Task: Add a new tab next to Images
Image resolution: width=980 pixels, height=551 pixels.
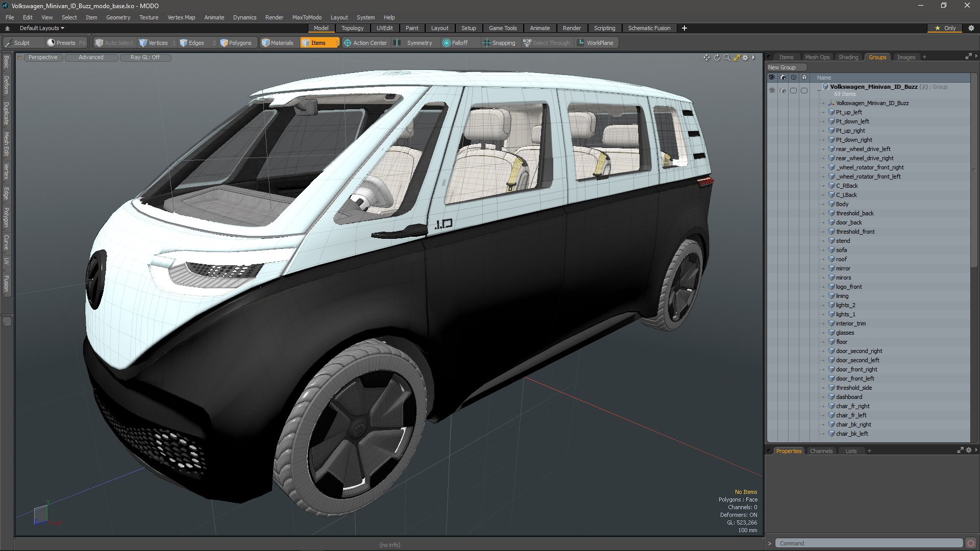Action: click(924, 57)
